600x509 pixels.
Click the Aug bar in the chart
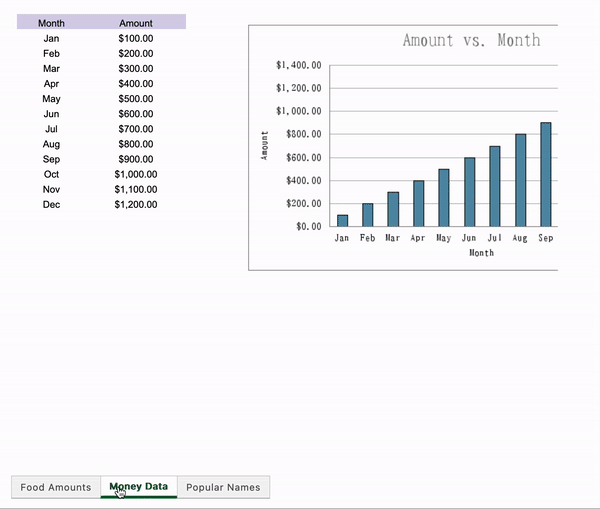click(520, 180)
